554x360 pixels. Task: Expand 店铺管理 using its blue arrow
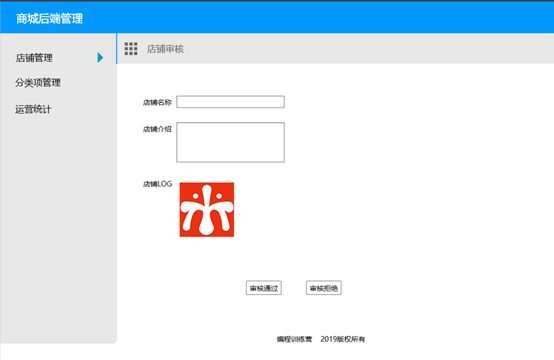coord(100,58)
